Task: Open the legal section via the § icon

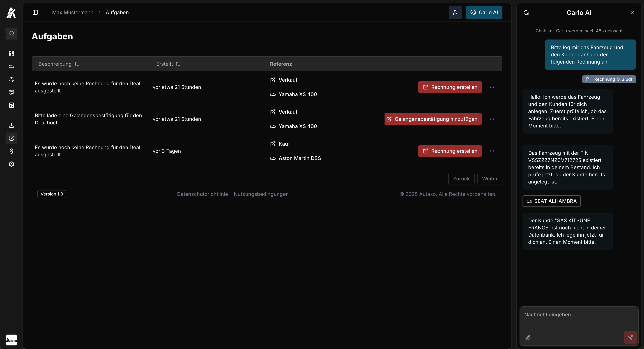Action: point(11,151)
